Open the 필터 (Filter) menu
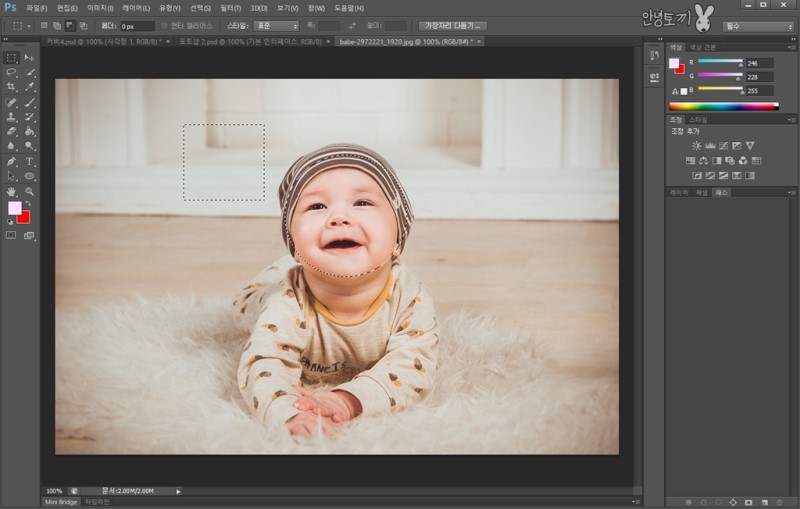The width and height of the screenshot is (800, 509). tap(230, 8)
